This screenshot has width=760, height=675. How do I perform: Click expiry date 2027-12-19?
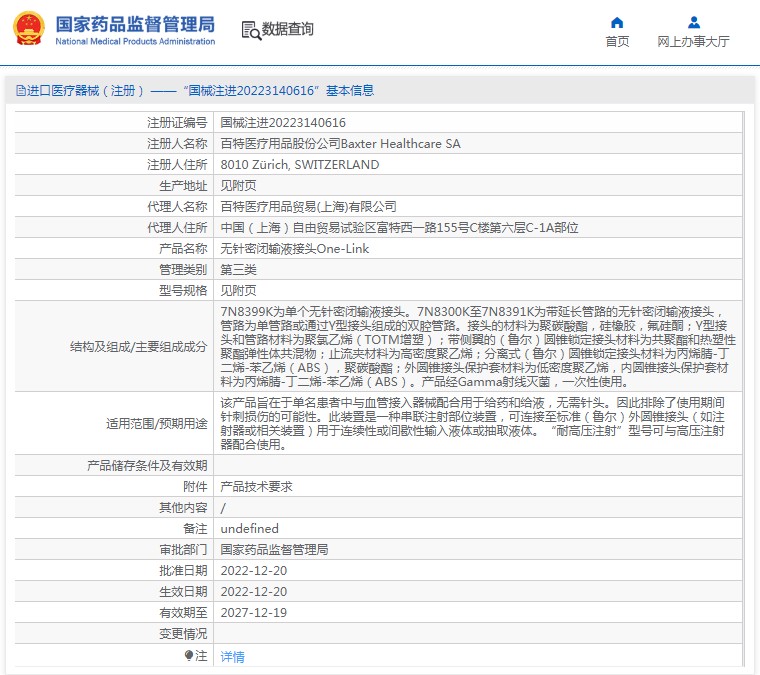point(254,612)
